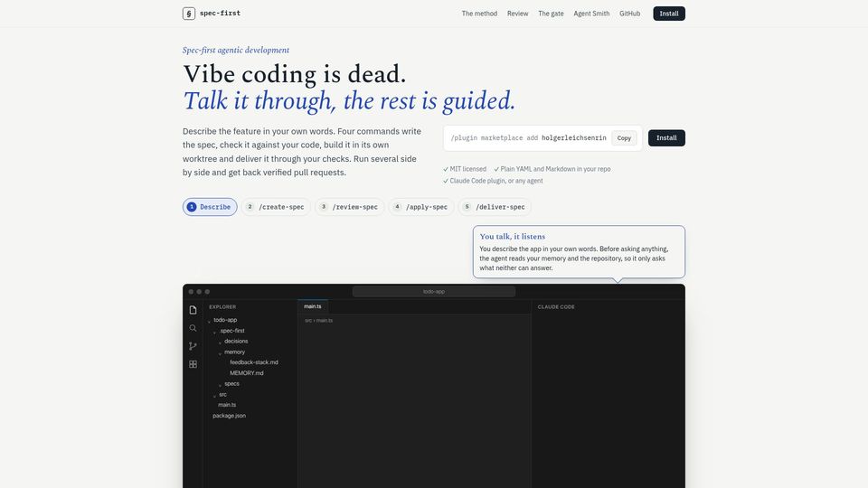Select step 3 /review-spec pill
Viewport: 868px width, 488px height.
[x=349, y=207]
